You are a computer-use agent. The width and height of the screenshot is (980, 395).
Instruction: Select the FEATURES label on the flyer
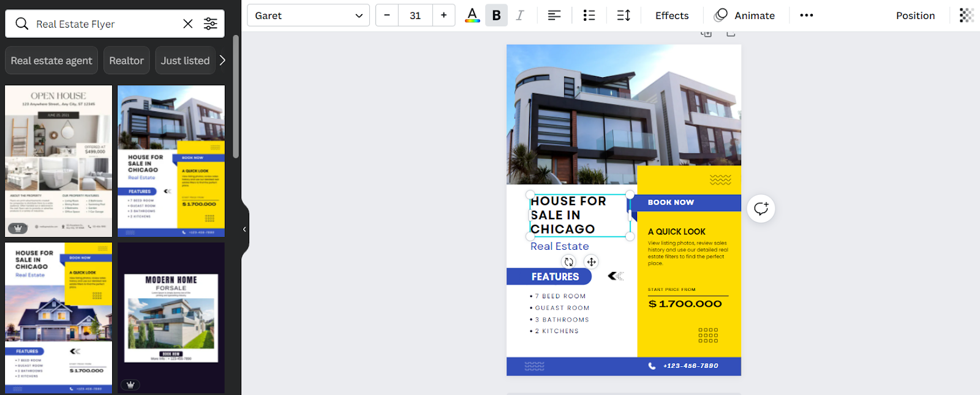[555, 277]
